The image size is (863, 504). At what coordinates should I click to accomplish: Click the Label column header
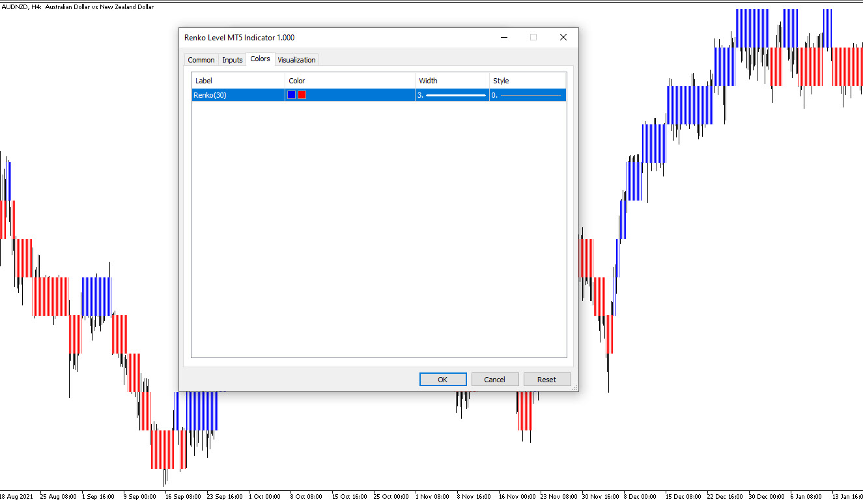[238, 81]
